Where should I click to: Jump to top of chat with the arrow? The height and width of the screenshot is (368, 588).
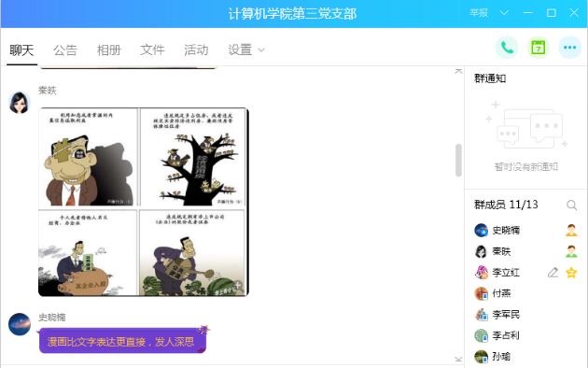(x=458, y=71)
